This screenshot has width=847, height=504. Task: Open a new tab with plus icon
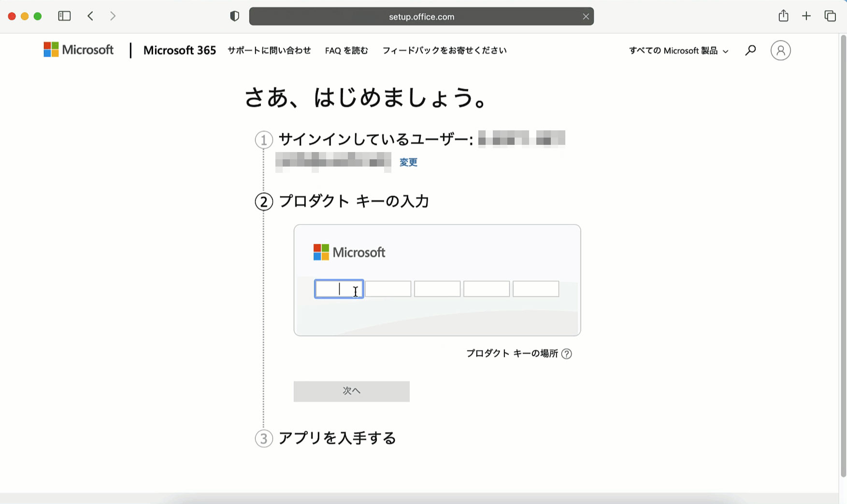point(806,16)
